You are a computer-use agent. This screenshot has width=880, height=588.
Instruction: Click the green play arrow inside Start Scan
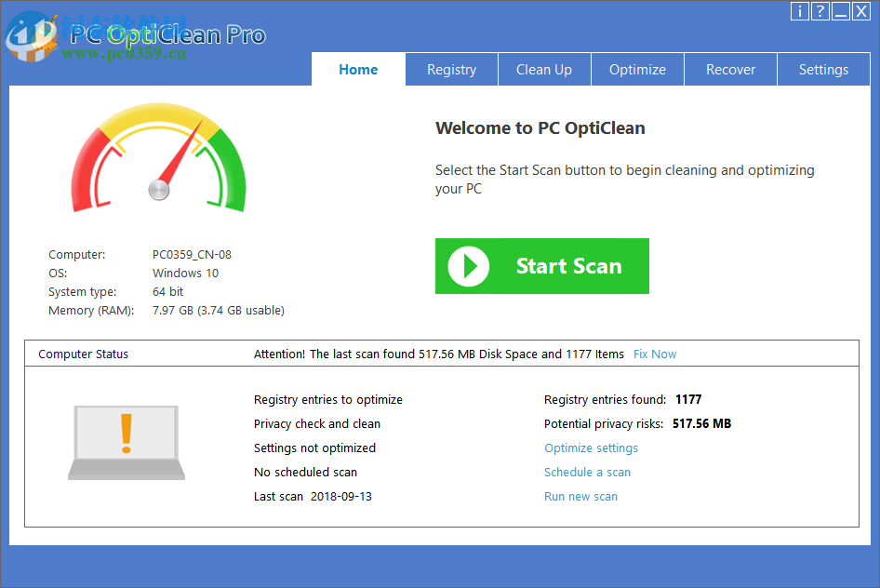(x=468, y=266)
